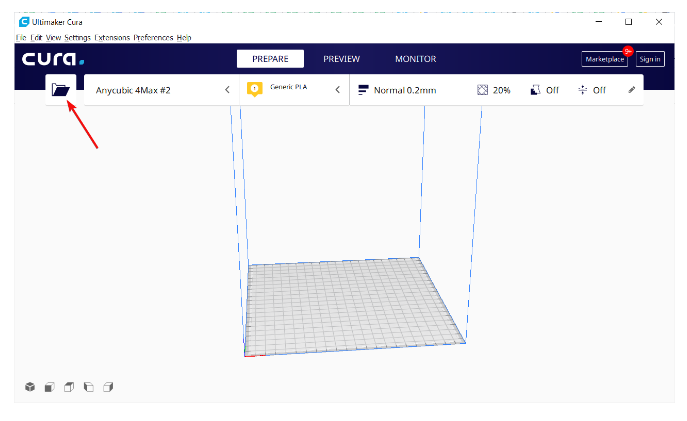Click the support icon beside the first Off
This screenshot has height=421, width=687.
click(535, 90)
